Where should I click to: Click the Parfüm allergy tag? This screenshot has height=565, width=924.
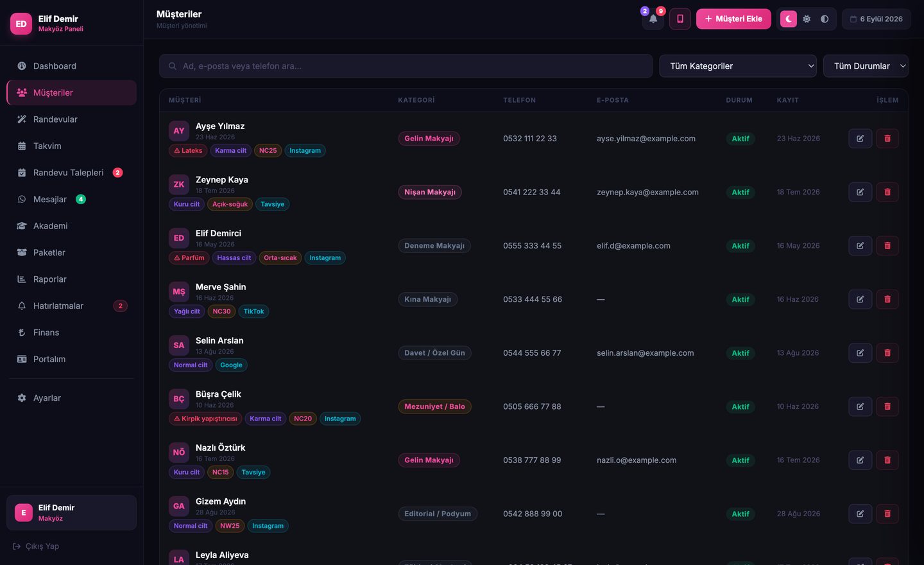click(189, 258)
